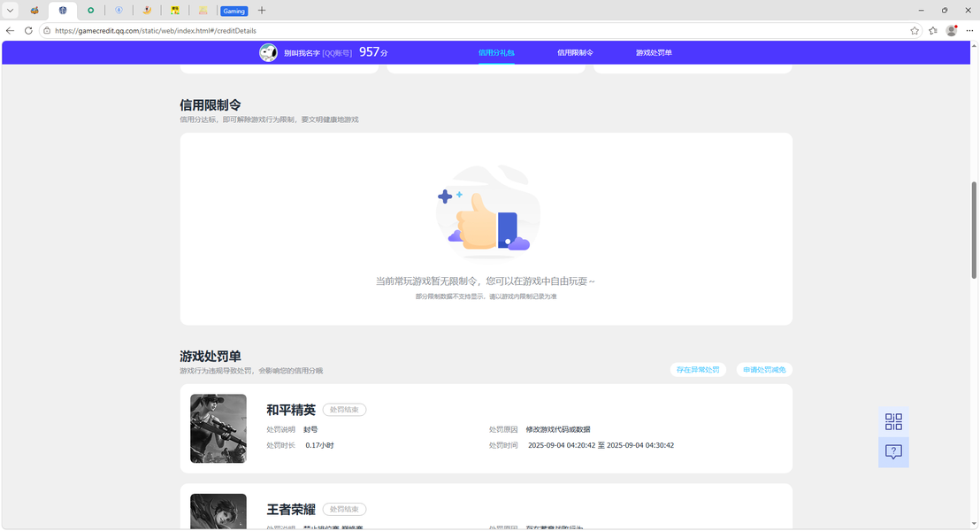The width and height of the screenshot is (980, 531).
Task: Open the help feedback chat icon
Action: point(893,451)
